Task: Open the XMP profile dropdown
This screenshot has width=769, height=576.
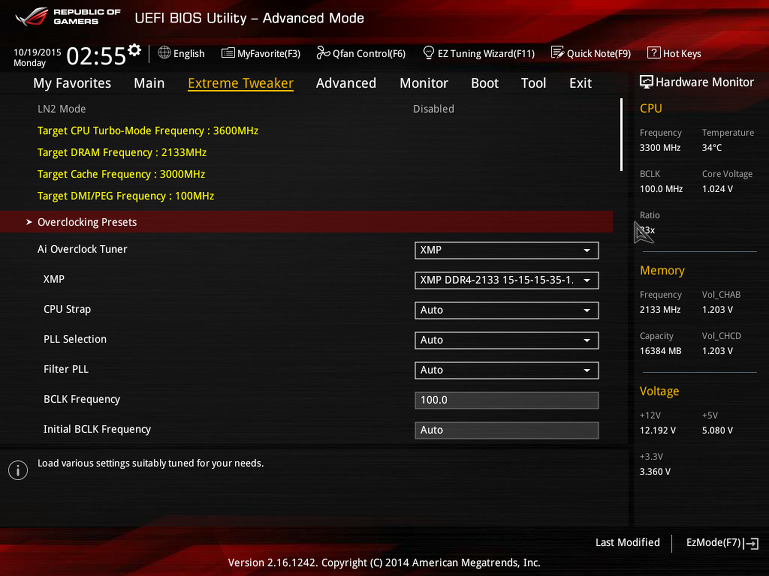Action: 507,280
